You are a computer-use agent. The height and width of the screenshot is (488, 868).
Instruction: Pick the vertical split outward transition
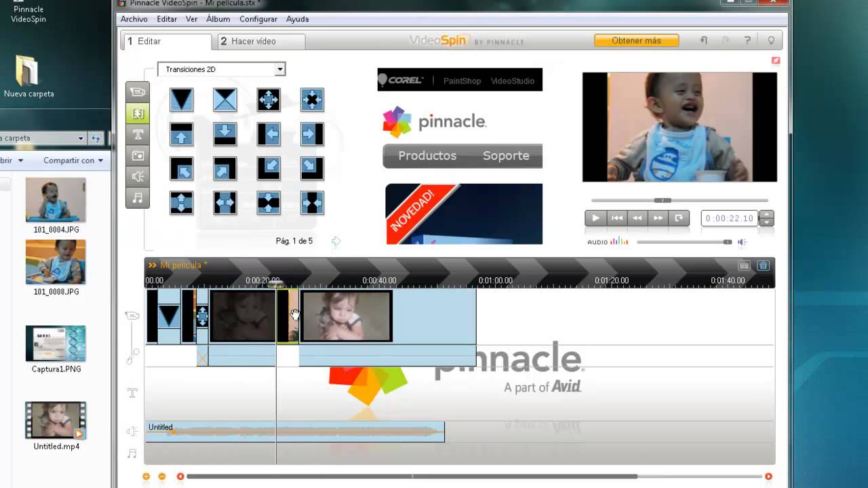pos(182,203)
